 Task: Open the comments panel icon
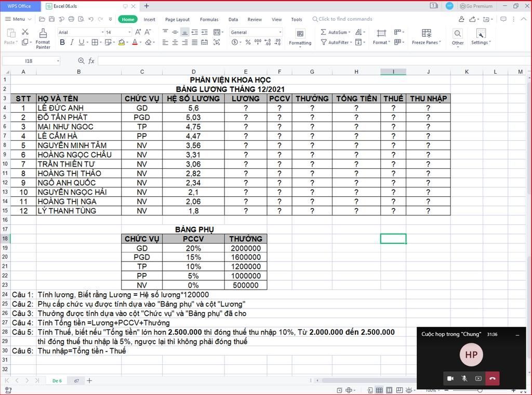[x=503, y=19]
